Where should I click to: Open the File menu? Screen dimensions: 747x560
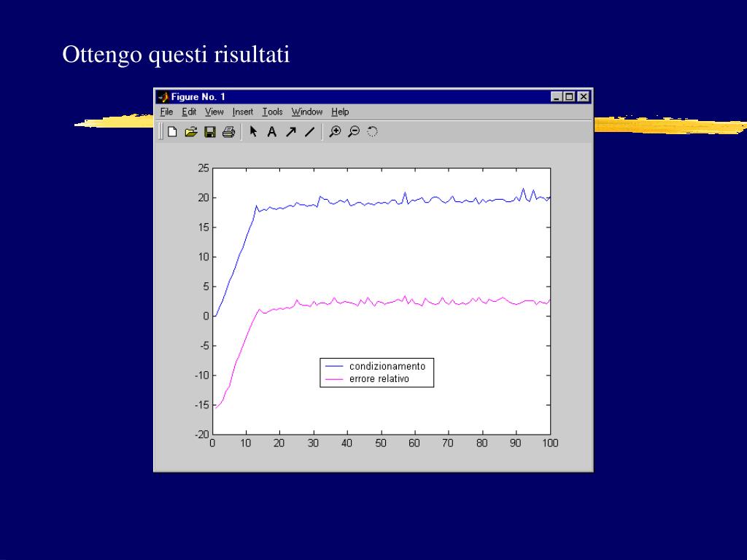tap(166, 112)
